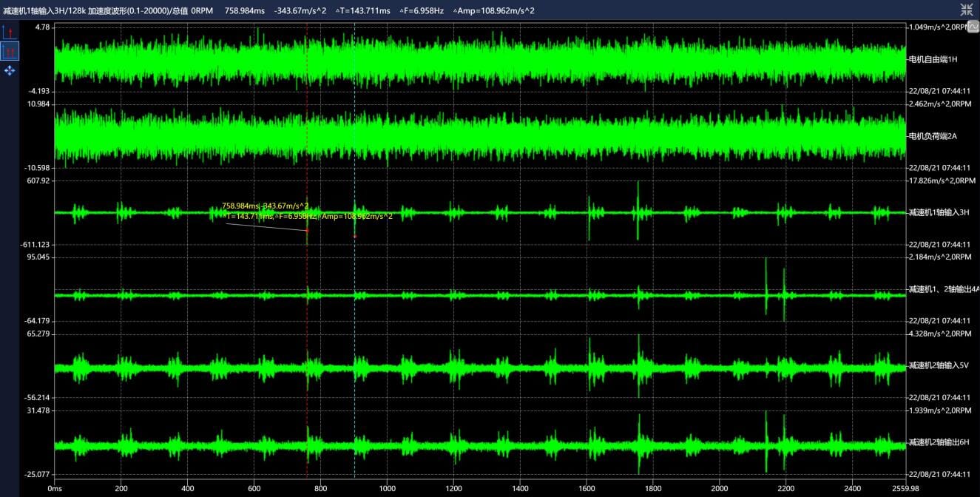The height and width of the screenshot is (497, 980).
Task: Activate the four-arrow pan tool
Action: pyautogui.click(x=10, y=70)
